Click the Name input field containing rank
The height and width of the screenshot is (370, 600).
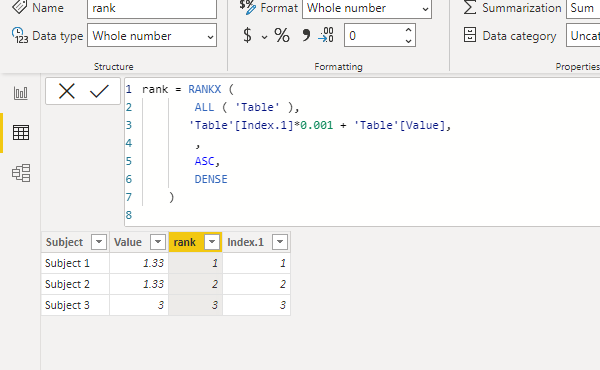(x=152, y=9)
